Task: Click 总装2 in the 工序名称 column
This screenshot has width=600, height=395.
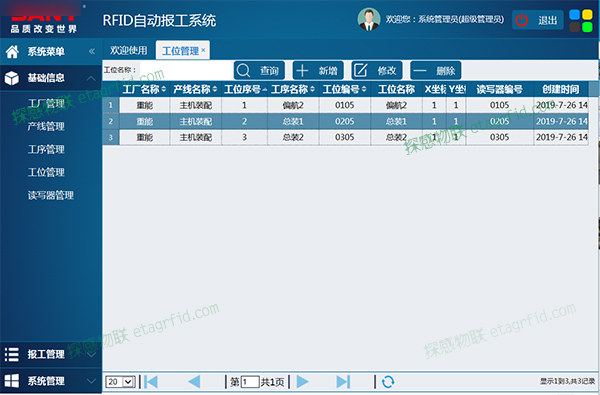Action: click(293, 137)
